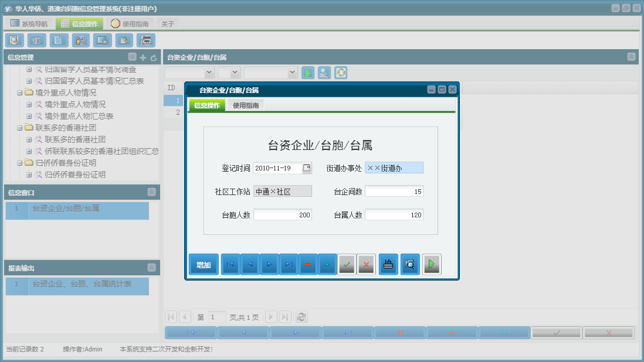
Task: Click the monitor with globe toolbar icon
Action: click(x=102, y=40)
